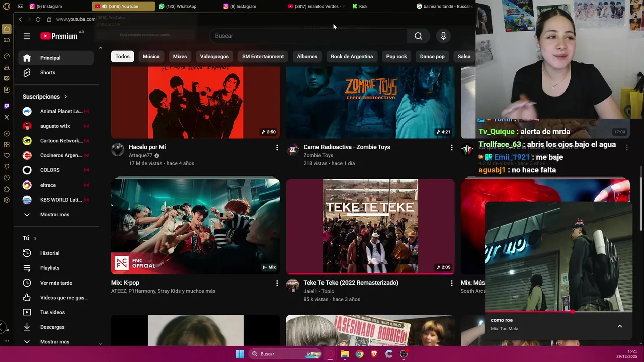Screen dimensions: 644x362
Task: Switch to Enanitos Verdes browser tab
Action: coord(315,6)
